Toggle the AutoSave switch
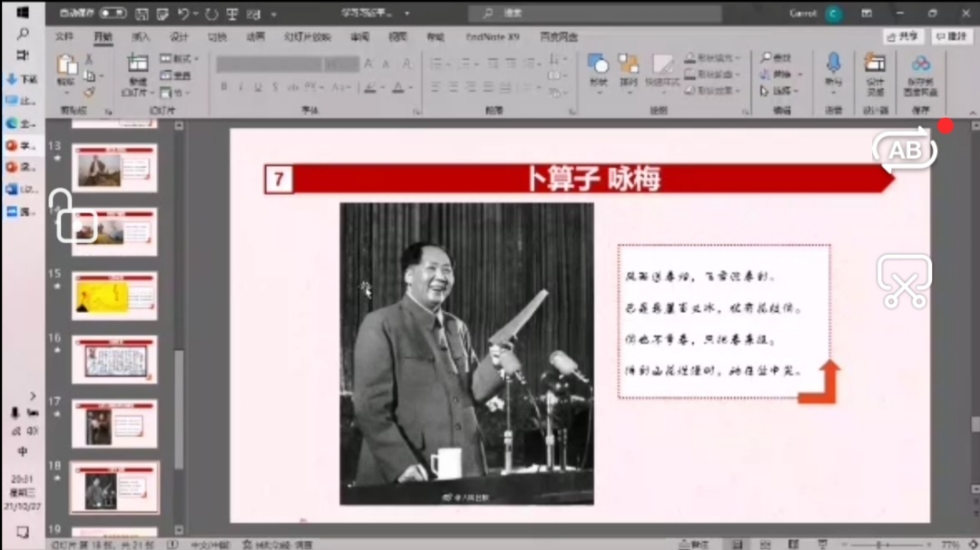The height and width of the screenshot is (550, 980). (113, 14)
